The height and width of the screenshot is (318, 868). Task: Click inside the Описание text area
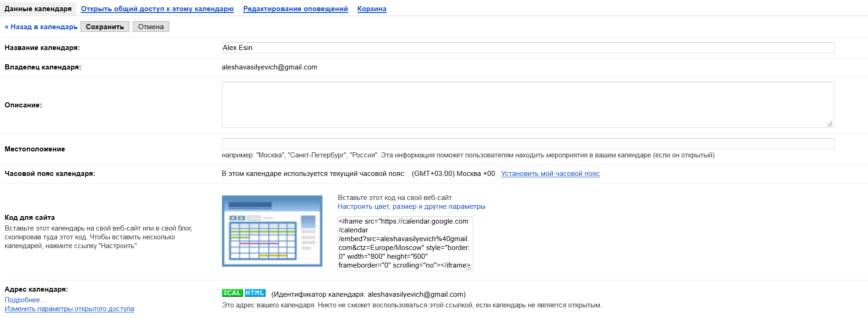tap(528, 105)
